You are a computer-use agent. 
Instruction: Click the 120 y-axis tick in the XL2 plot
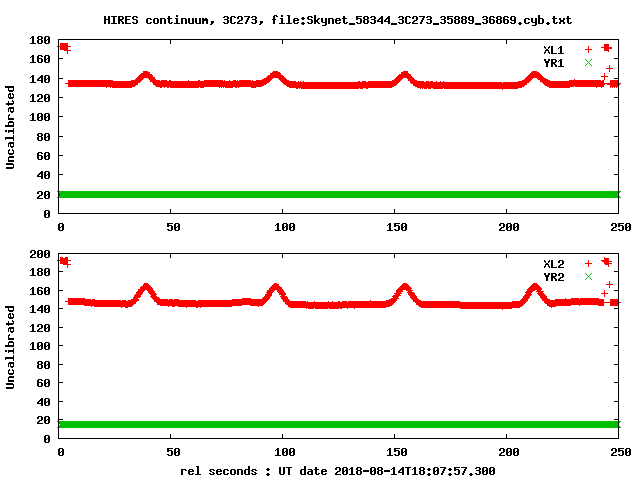(40, 328)
